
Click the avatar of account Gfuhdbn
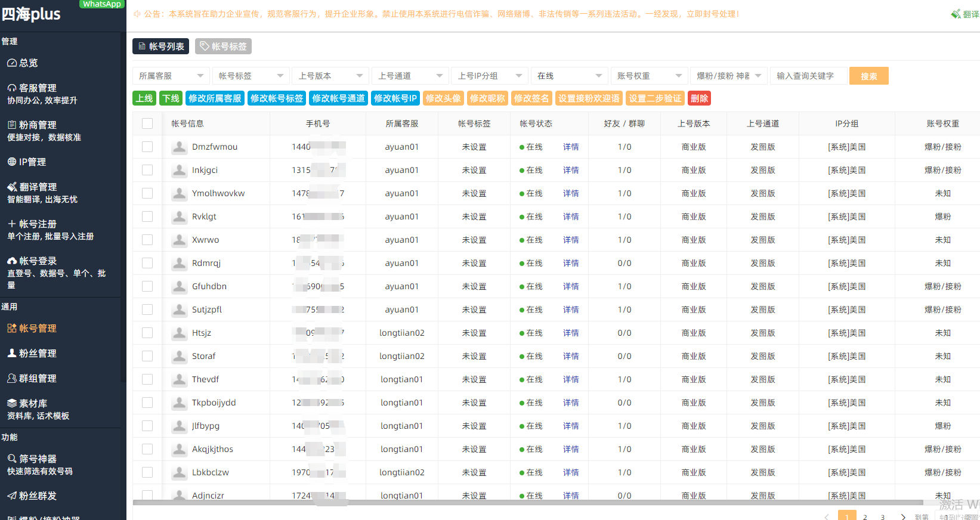[179, 286]
